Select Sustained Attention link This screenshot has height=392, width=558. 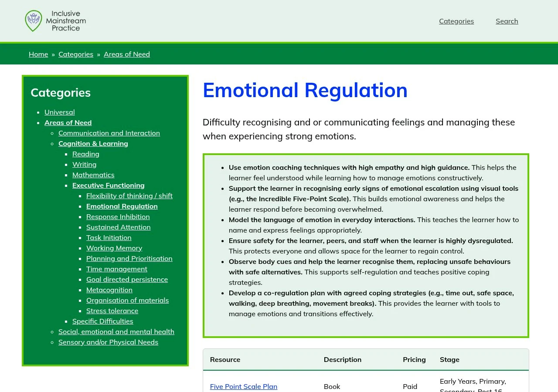click(119, 227)
